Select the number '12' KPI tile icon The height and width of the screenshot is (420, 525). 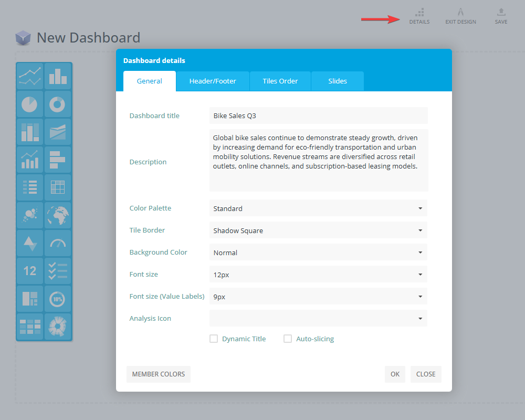30,271
